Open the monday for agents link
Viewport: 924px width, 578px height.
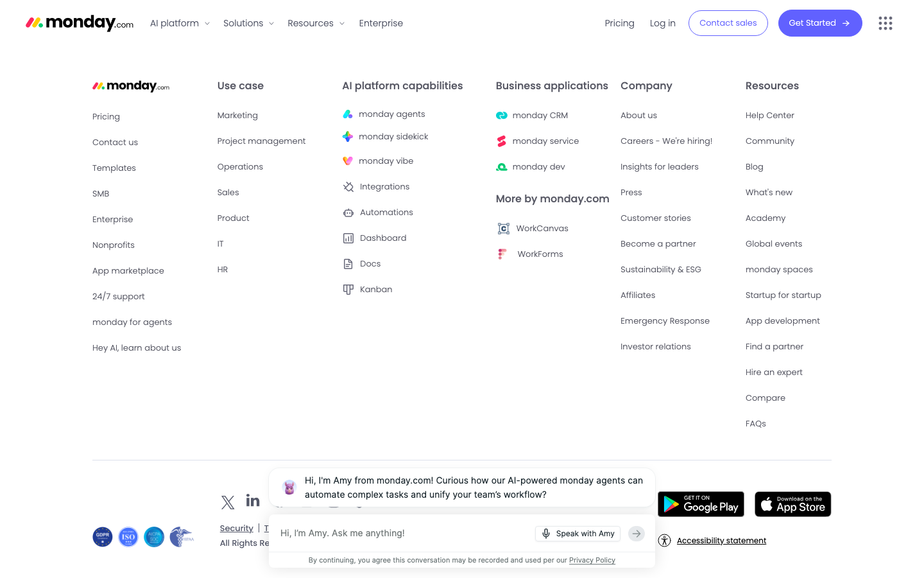132,322
